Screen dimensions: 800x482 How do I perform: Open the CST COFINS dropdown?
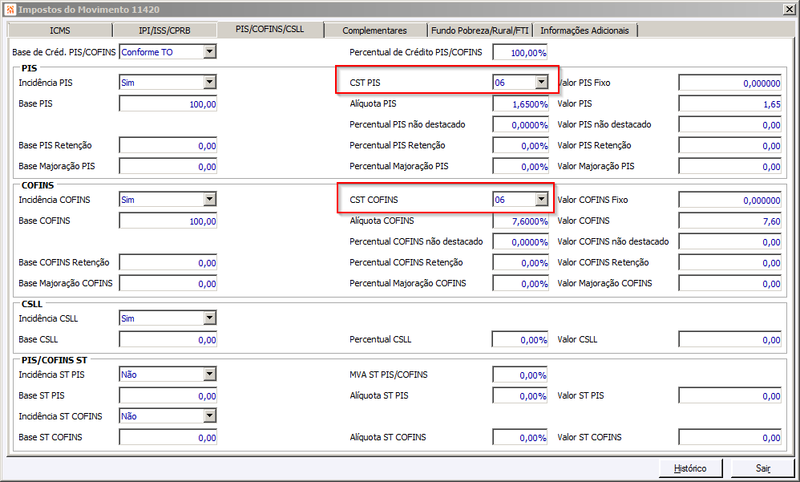[541, 199]
